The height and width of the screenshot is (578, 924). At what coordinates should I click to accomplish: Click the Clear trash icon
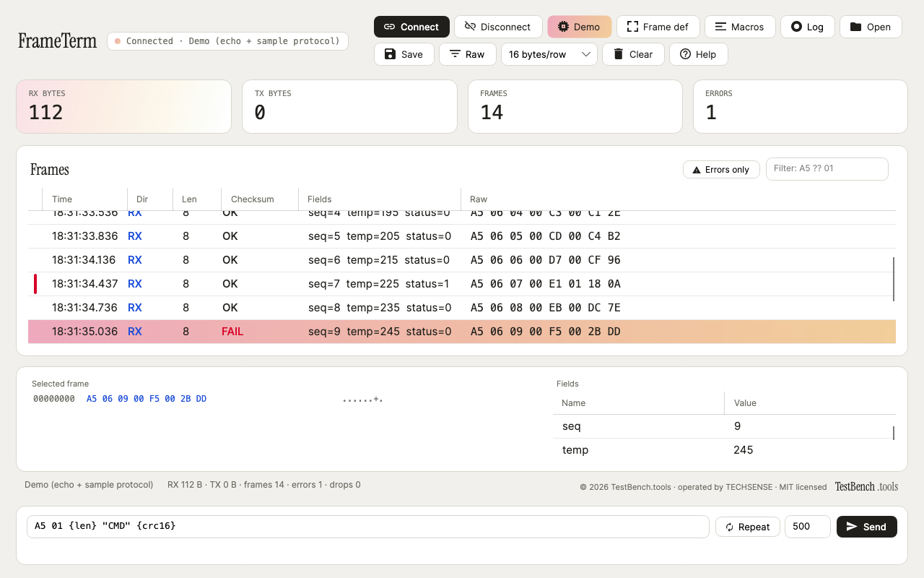click(618, 54)
